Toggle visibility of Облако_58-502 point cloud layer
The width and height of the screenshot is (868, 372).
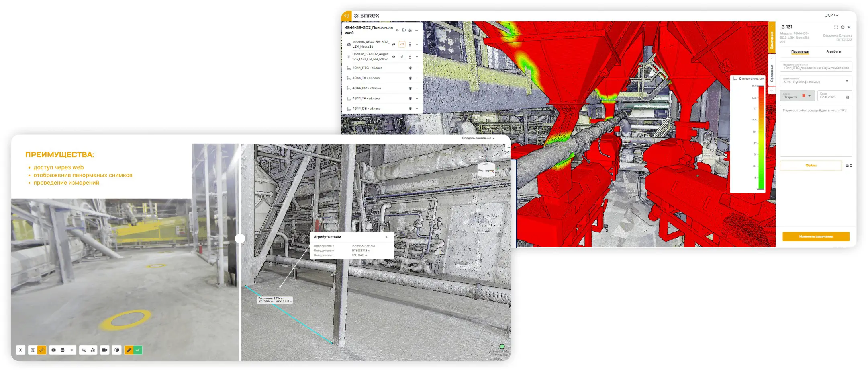coord(394,57)
